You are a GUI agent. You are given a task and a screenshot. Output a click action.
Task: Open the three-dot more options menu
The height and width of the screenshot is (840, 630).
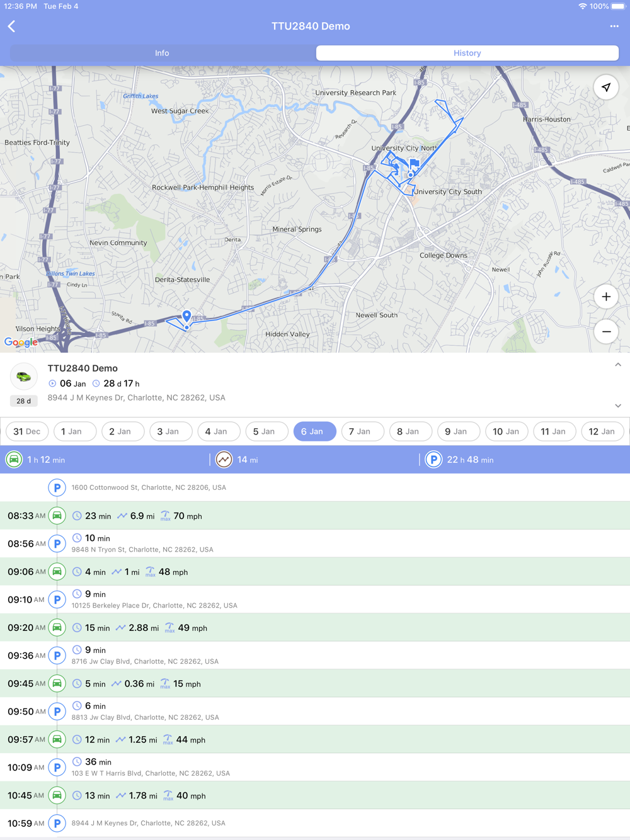[614, 26]
